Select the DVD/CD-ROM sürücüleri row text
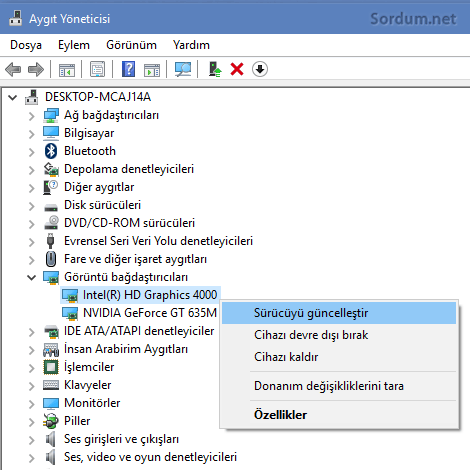 tap(129, 223)
